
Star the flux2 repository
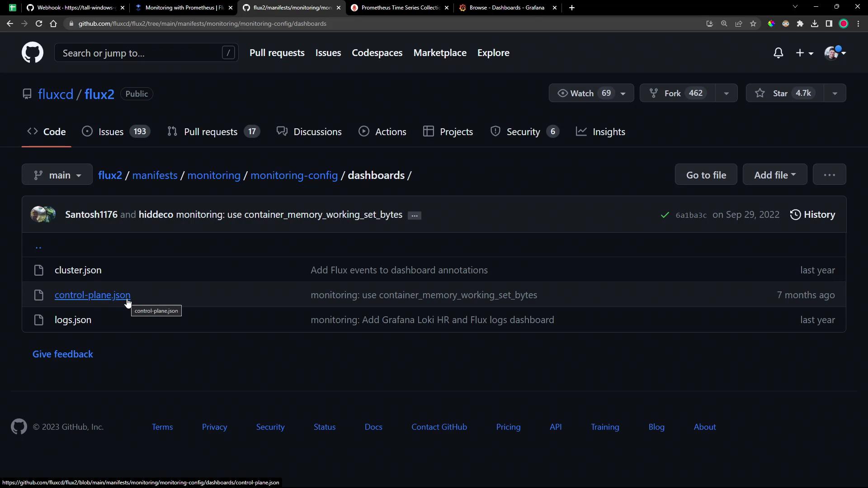pyautogui.click(x=784, y=93)
